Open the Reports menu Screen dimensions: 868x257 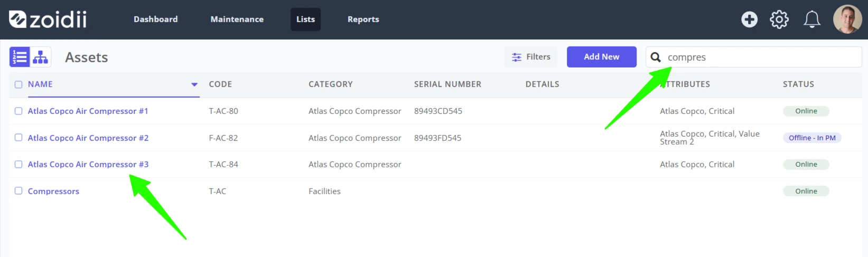[363, 20]
